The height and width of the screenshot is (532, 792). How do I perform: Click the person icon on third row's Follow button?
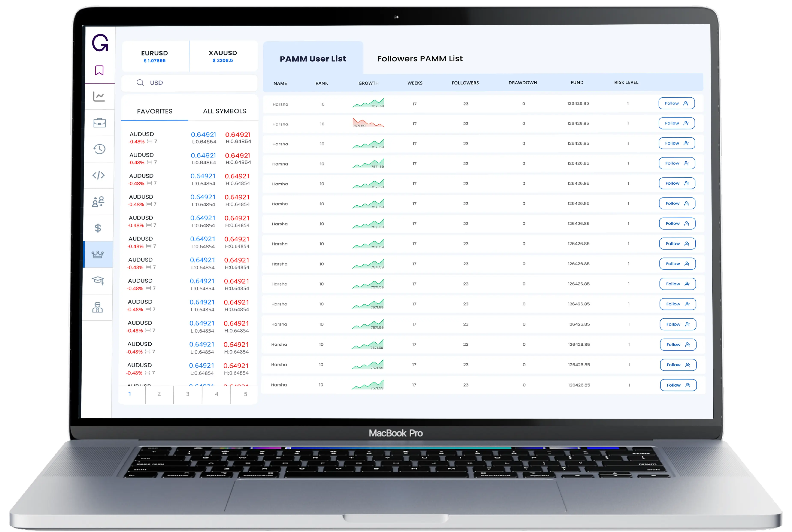coord(686,143)
